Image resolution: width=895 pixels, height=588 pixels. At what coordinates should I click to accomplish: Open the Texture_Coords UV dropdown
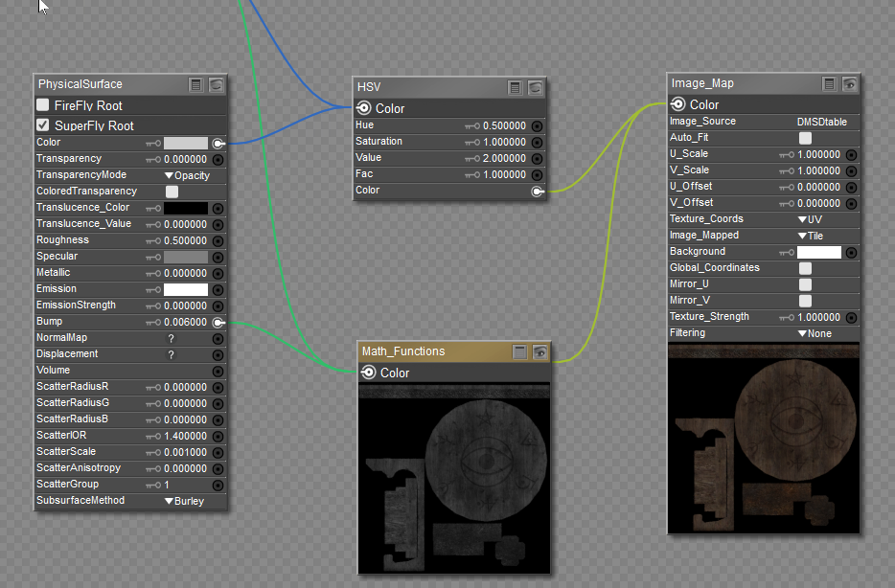[x=810, y=219]
